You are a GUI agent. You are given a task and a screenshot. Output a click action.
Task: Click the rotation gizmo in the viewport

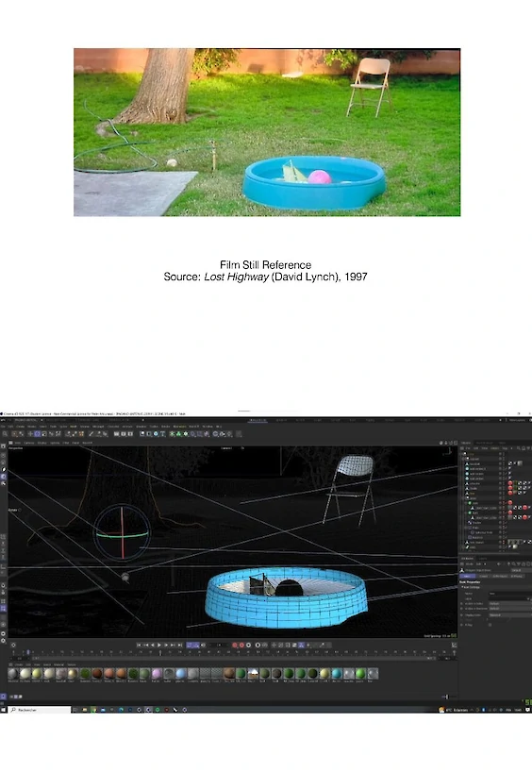(122, 533)
